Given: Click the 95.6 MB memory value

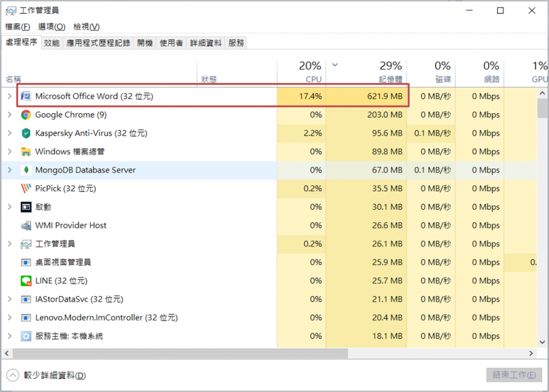Looking at the screenshot, I should [x=387, y=133].
